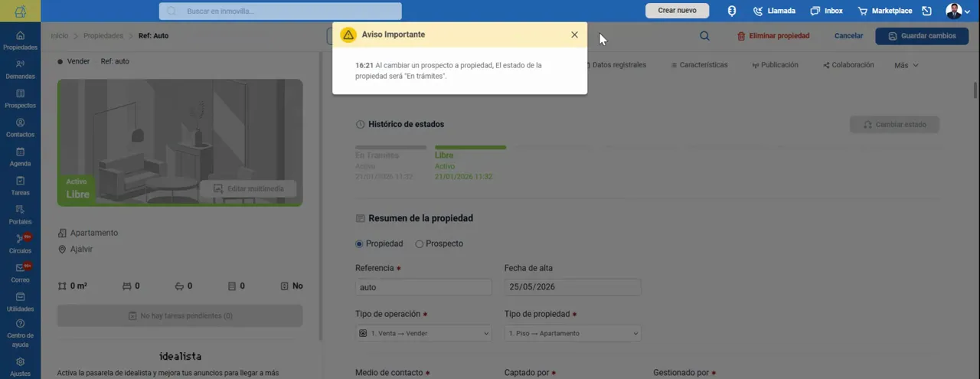The width and height of the screenshot is (980, 379).
Task: Click the property placeholder image
Action: point(180,142)
